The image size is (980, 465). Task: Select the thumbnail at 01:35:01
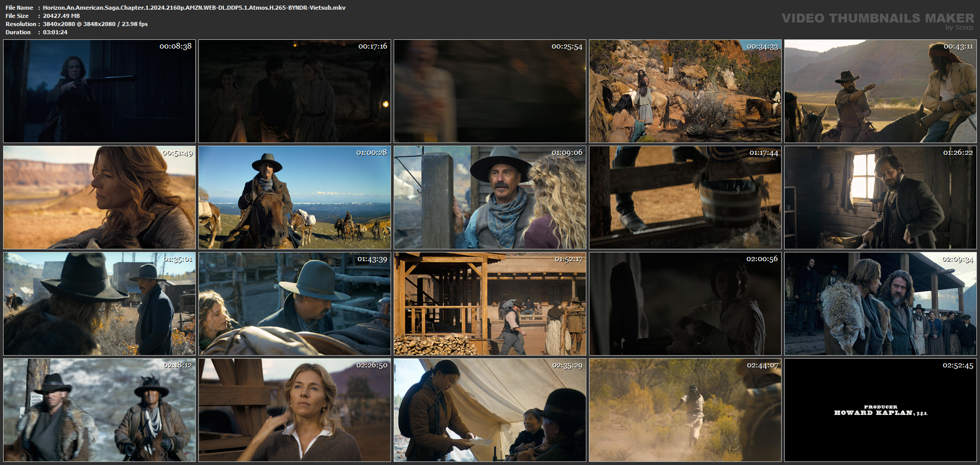[99, 304]
